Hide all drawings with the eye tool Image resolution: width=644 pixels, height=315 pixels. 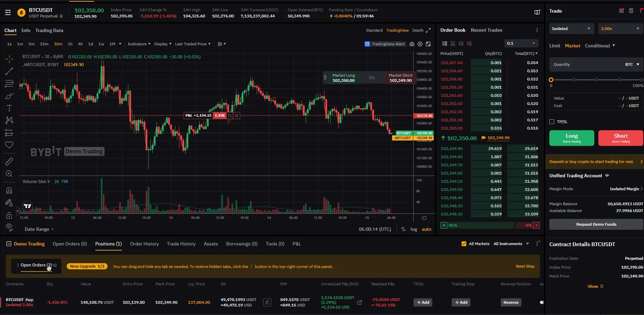tap(9, 227)
